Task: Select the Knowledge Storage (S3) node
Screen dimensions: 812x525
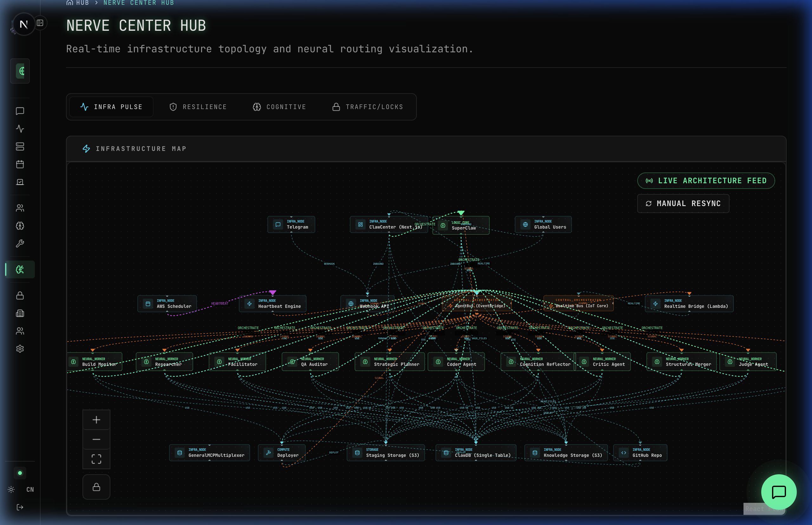Action: [566, 453]
